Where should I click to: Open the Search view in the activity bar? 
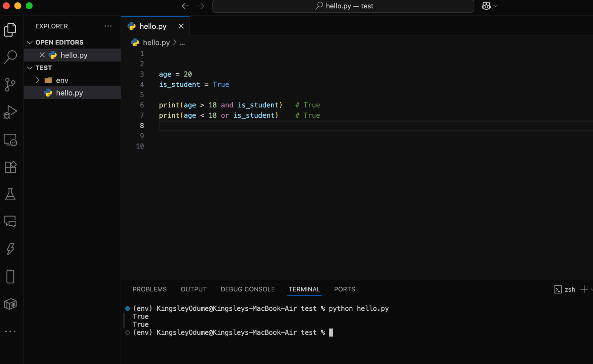click(x=10, y=56)
